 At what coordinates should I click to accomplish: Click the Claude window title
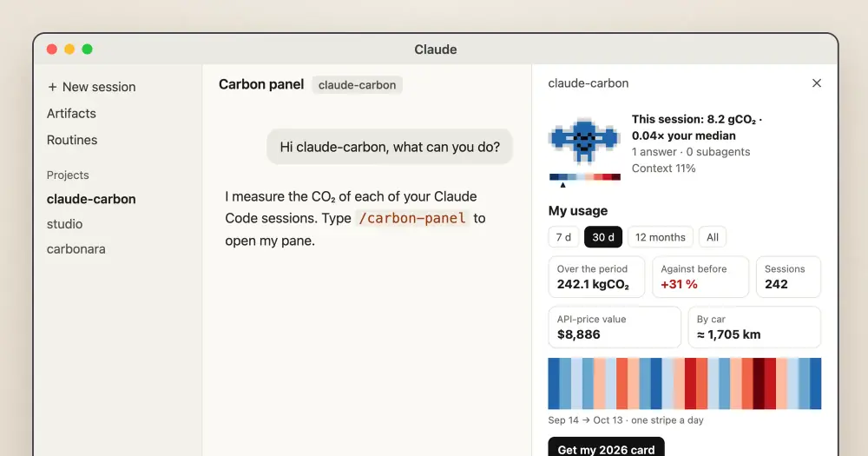[436, 50]
